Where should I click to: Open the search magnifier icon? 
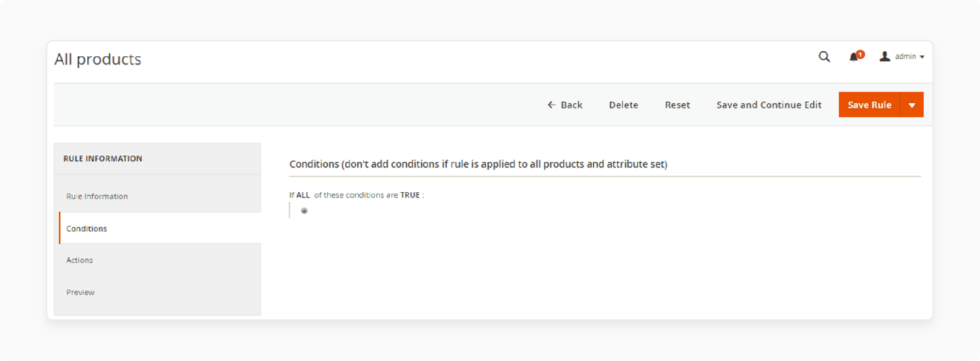(x=824, y=57)
